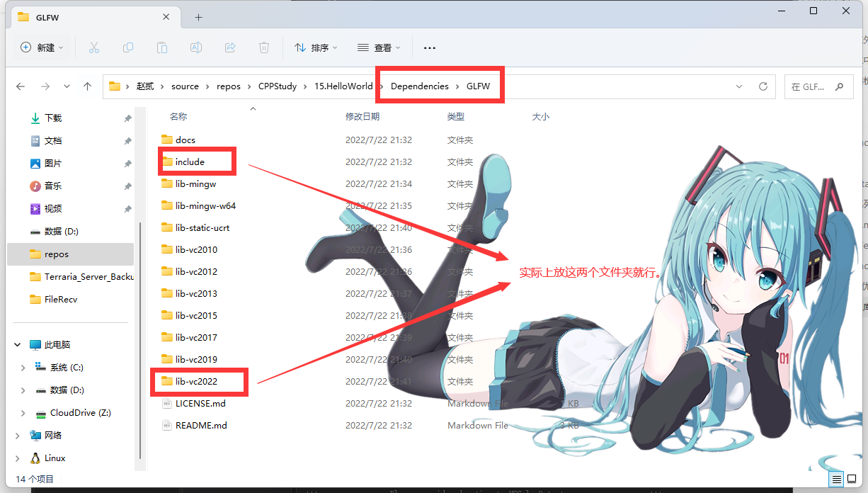Select the LICENSE.md file
This screenshot has width=868, height=493.
click(x=200, y=404)
